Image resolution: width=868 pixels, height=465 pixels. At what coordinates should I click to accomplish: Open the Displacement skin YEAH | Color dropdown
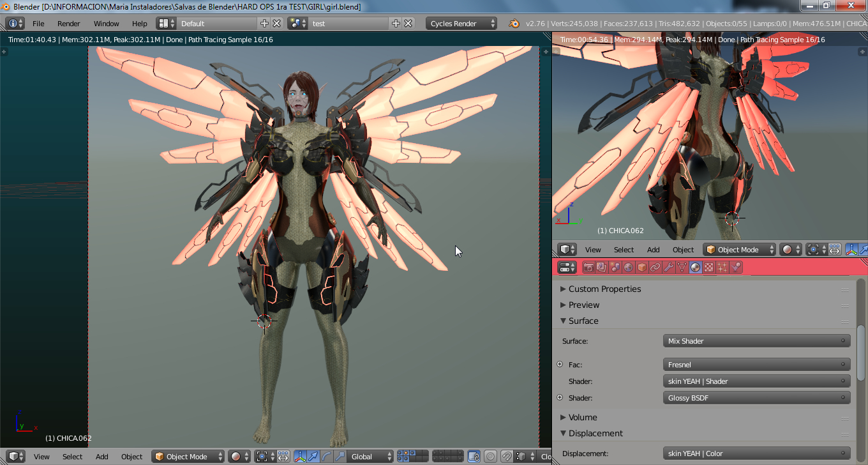point(757,454)
